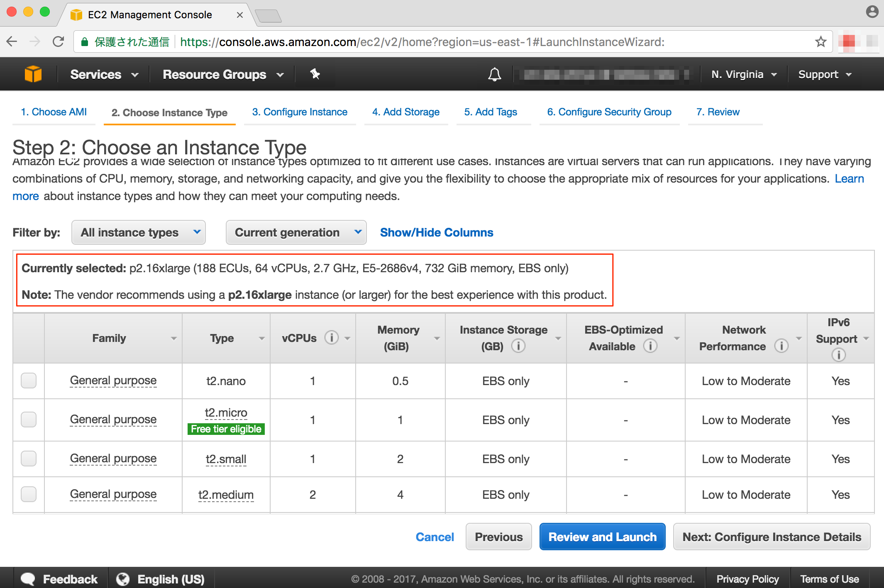Click the Type column sort arrow
The height and width of the screenshot is (588, 884).
[x=261, y=339]
